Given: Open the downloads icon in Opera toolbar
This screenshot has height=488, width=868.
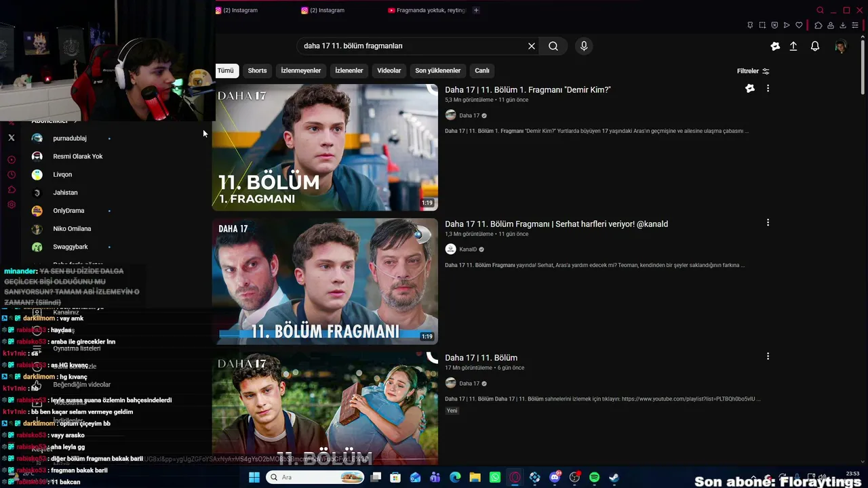Looking at the screenshot, I should 843,25.
